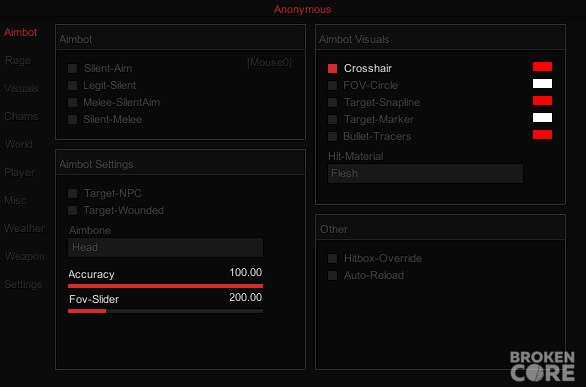Toggle the Legit-Silent checkbox

[x=73, y=86]
